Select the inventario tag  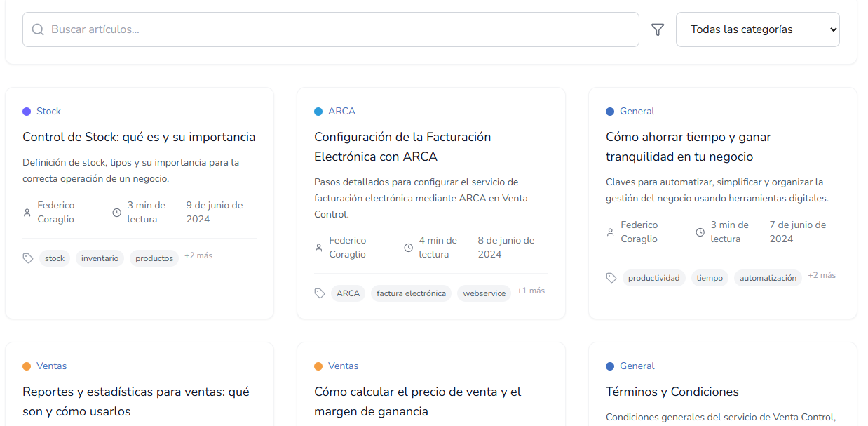[x=100, y=258]
